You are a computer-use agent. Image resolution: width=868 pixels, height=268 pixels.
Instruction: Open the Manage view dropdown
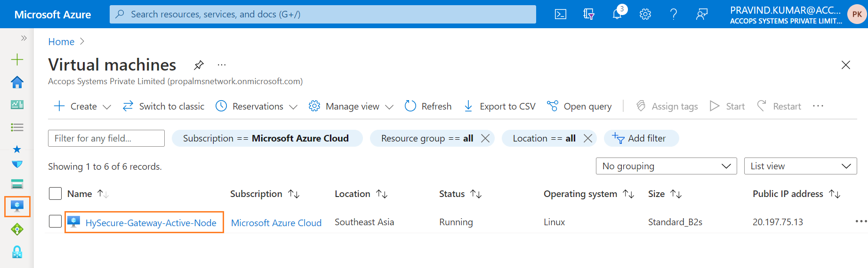coord(351,106)
